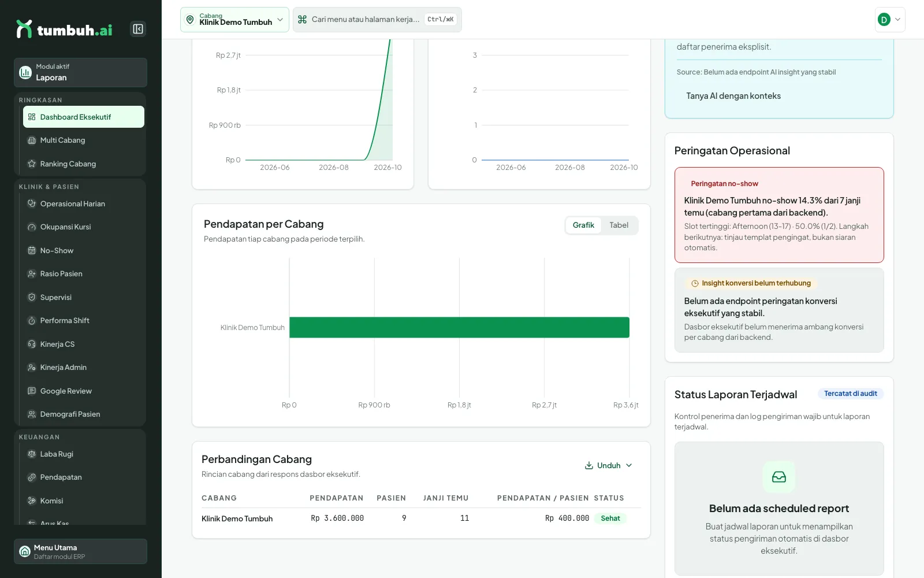
Task: Click the Okupansi Kursi gauge icon
Action: pos(32,227)
